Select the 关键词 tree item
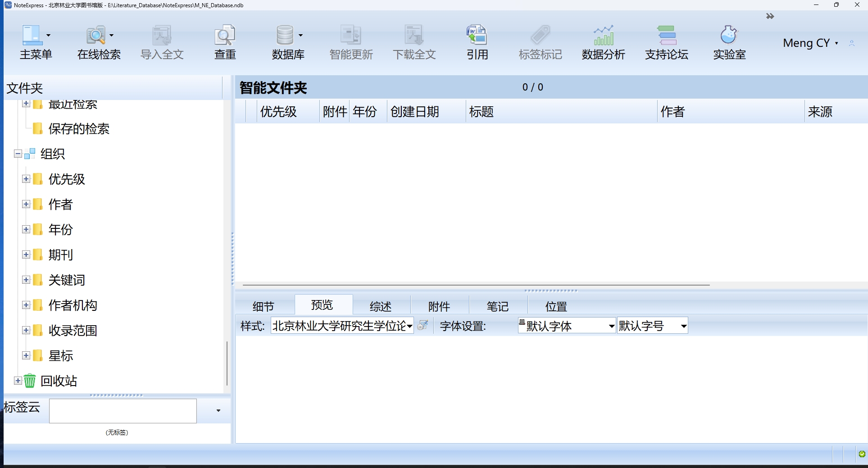 (x=67, y=280)
